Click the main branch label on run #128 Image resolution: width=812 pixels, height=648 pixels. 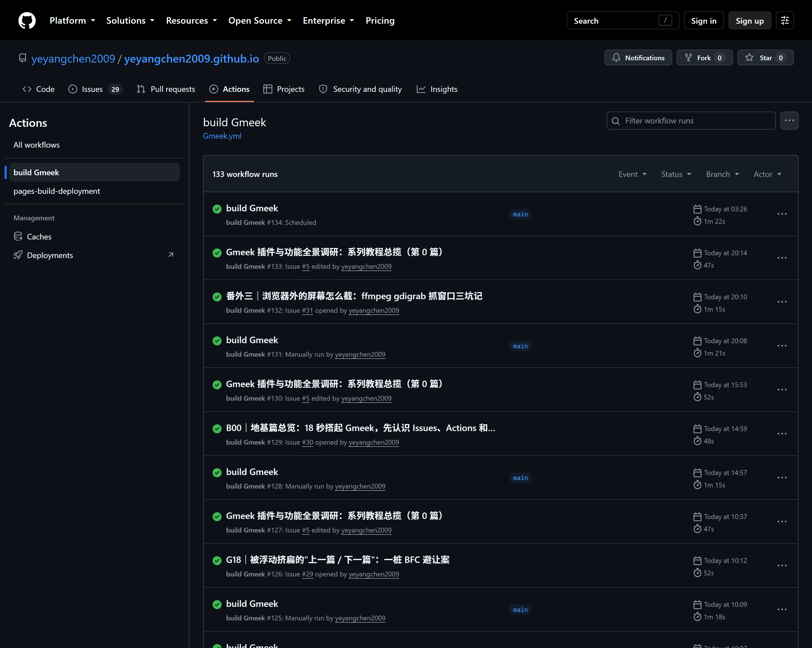point(520,478)
